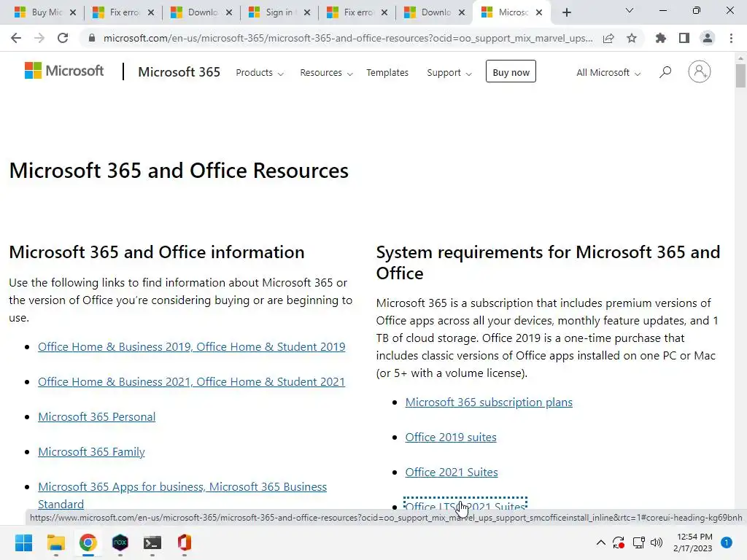Viewport: 747px width, 560px height.
Task: Open Microsoft 365 Personal link
Action: [97, 416]
